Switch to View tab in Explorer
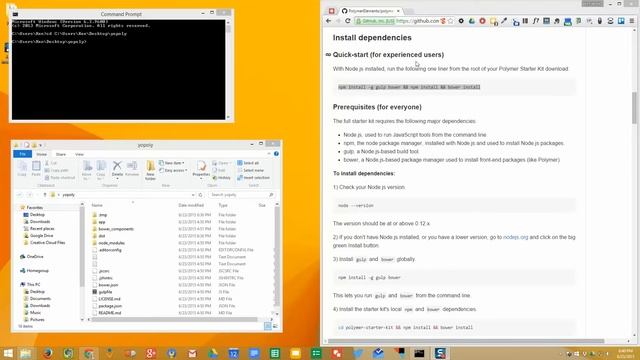The width and height of the screenshot is (640, 360). (x=79, y=154)
